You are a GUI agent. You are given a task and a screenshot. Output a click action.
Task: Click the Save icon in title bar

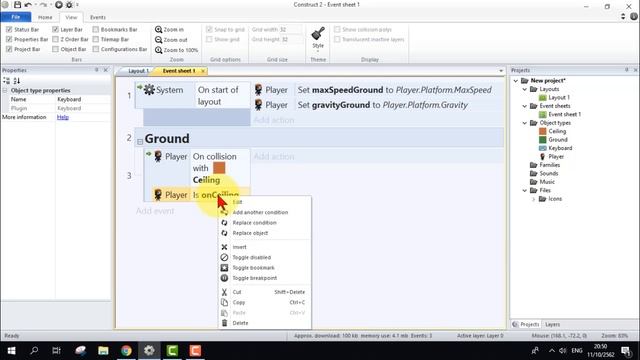click(17, 5)
